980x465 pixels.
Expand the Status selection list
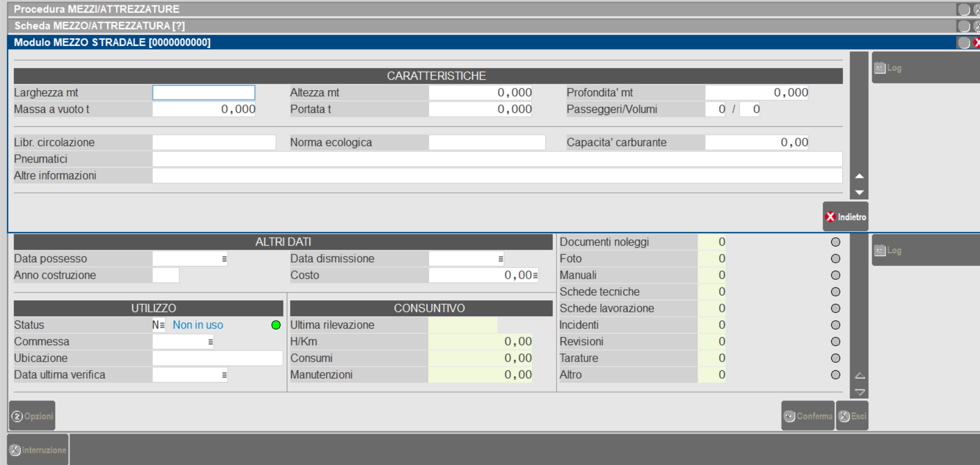(x=161, y=325)
